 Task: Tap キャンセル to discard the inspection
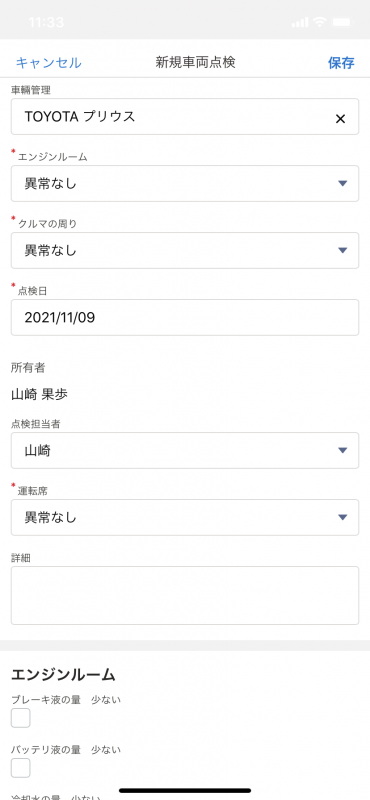point(48,63)
